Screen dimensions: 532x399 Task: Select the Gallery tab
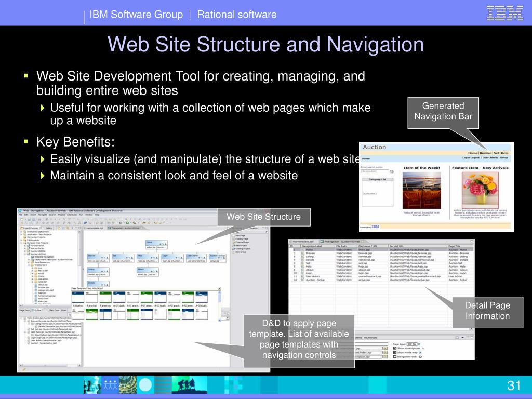click(48, 228)
